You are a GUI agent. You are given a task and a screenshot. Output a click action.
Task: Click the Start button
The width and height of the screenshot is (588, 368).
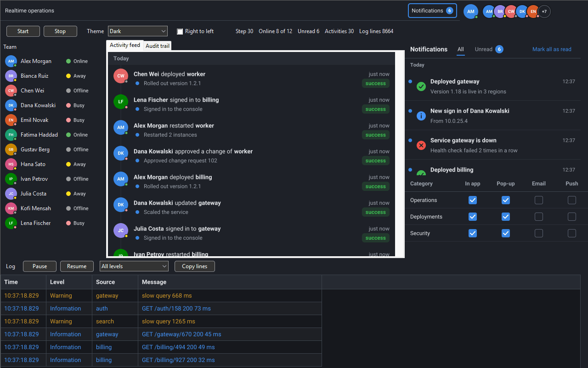click(x=23, y=31)
